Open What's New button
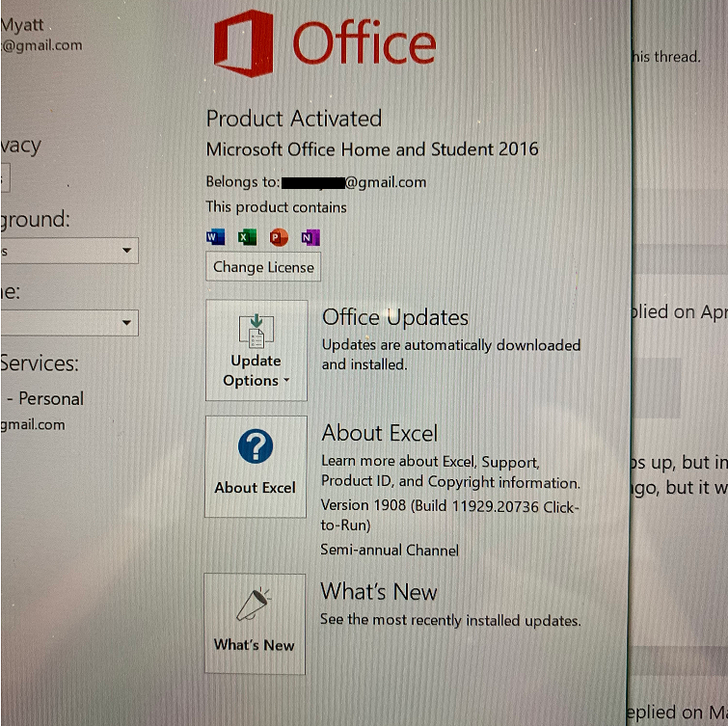This screenshot has width=728, height=726. pyautogui.click(x=255, y=624)
